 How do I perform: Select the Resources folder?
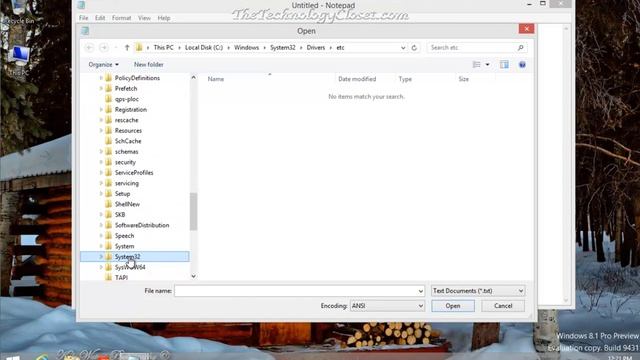click(128, 131)
